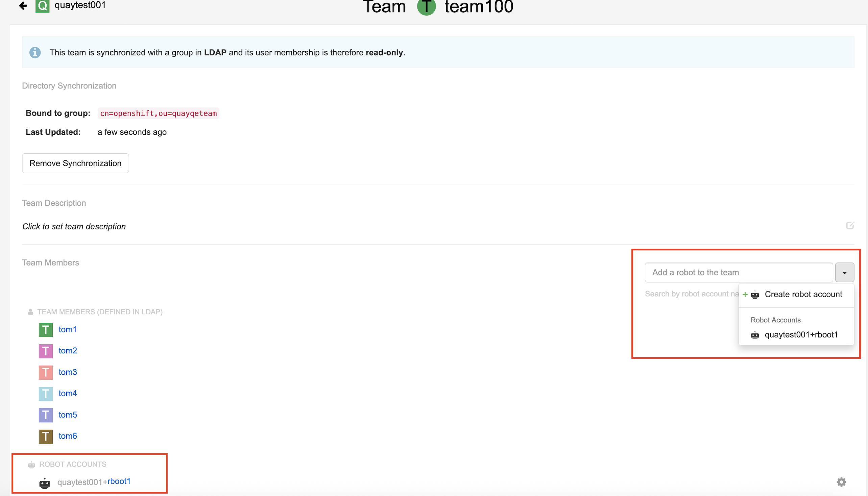Click the back arrow icon
Viewport: 868px width, 496px height.
coord(23,5)
